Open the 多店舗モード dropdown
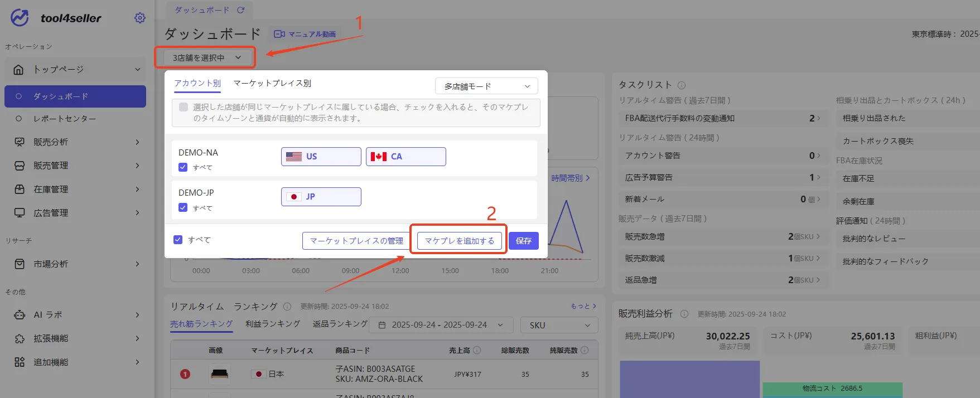 (x=486, y=86)
